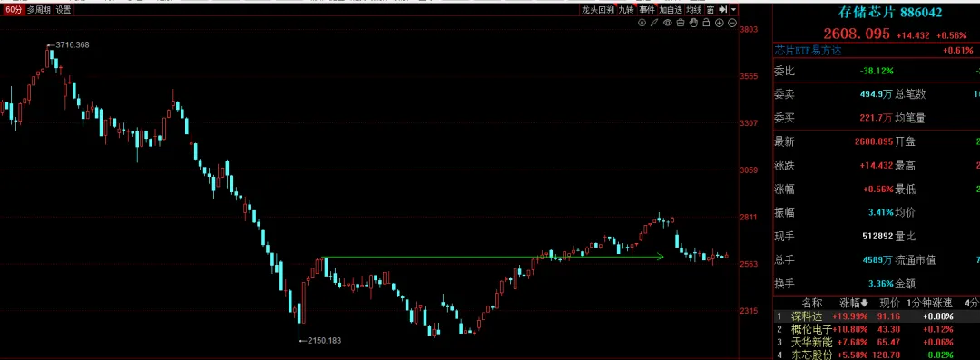Click the 2563 price axis label
The image size is (980, 360).
point(749,264)
